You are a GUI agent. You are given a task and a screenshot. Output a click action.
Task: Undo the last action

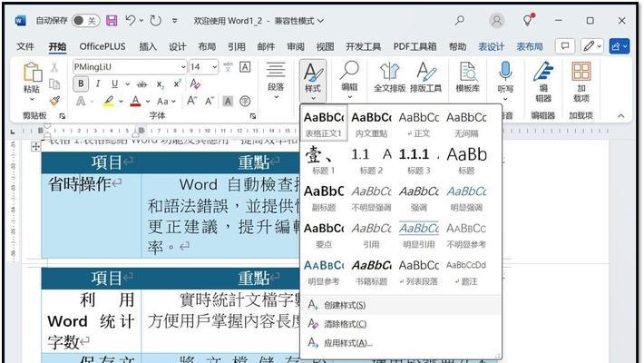click(131, 20)
